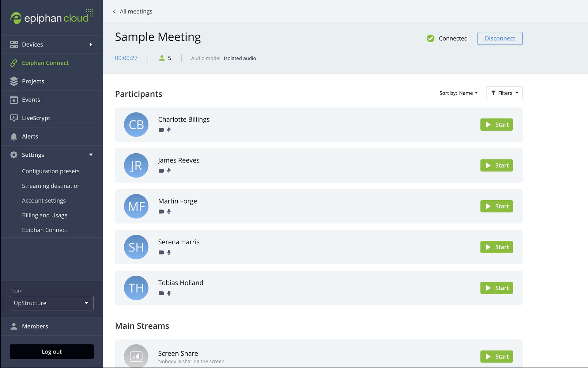The width and height of the screenshot is (588, 368).
Task: Click the Screen Share monitor icon
Action: point(136,356)
